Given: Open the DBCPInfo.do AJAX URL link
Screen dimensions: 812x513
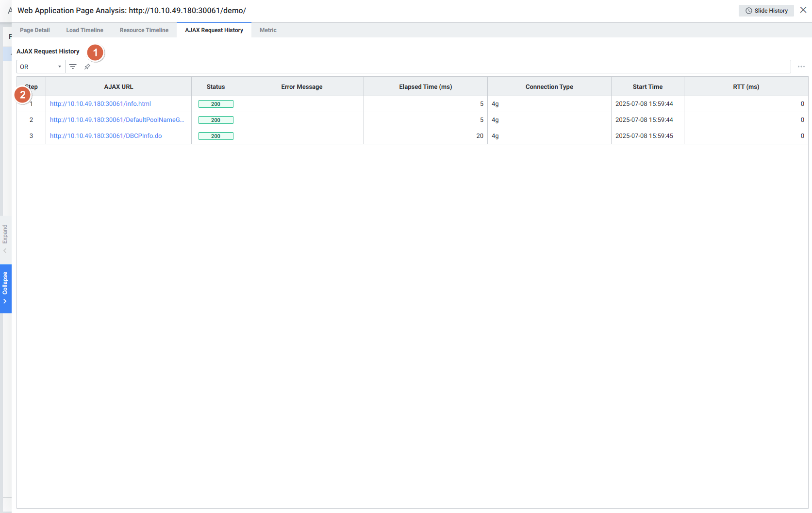Looking at the screenshot, I should (106, 136).
